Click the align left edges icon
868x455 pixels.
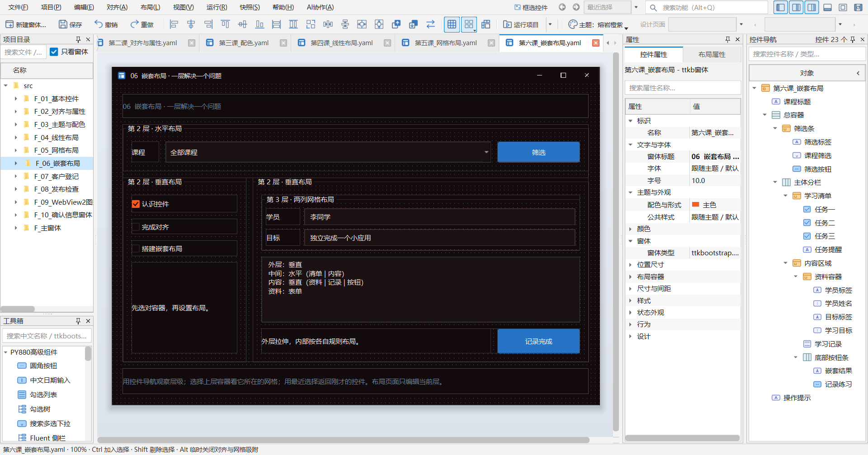[x=174, y=24]
